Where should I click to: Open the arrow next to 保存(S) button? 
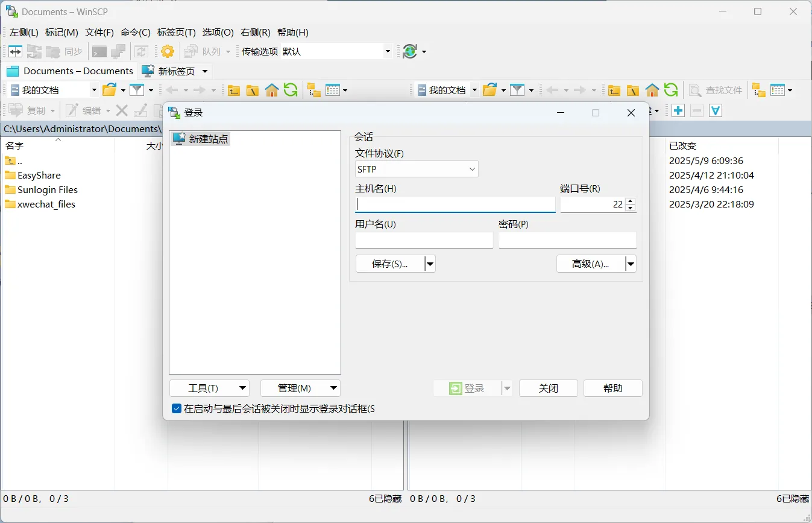pyautogui.click(x=430, y=264)
